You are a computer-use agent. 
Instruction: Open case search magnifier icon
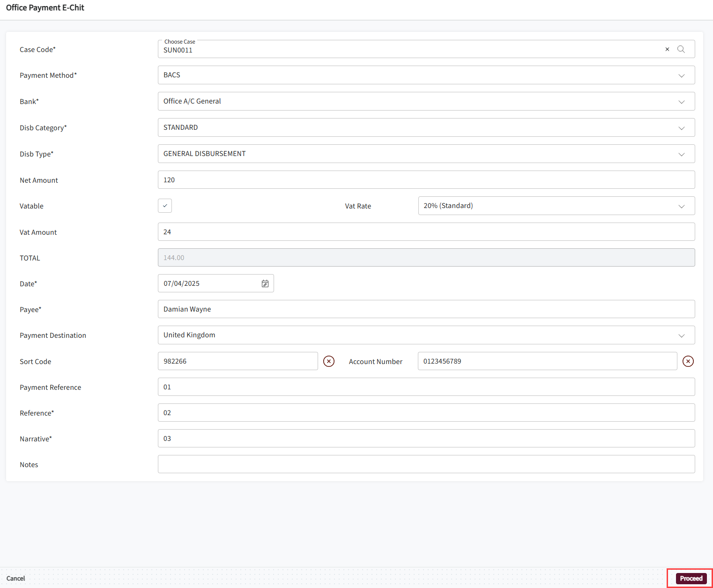tap(681, 49)
